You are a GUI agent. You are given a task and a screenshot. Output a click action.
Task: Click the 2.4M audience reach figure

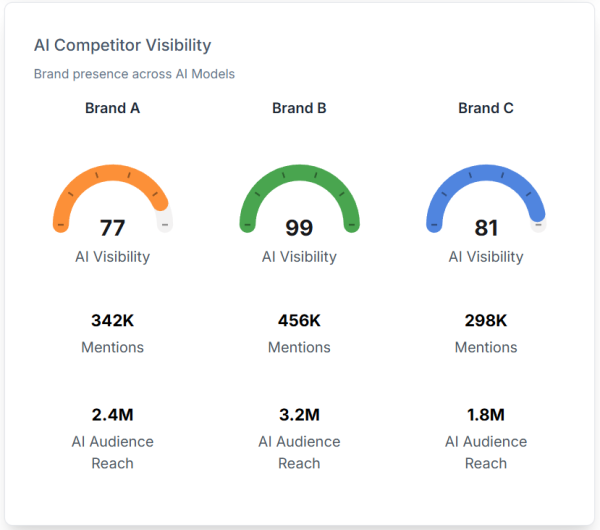point(112,415)
